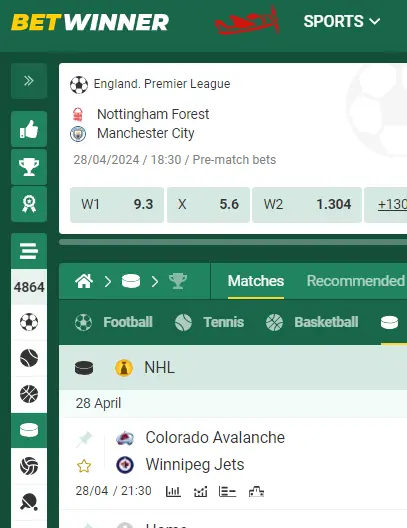407x528 pixels.
Task: Select draw X odds 5.6
Action: (208, 204)
